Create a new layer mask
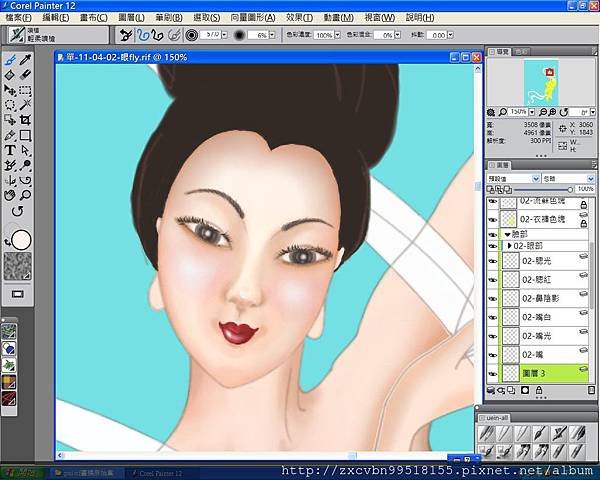 tap(525, 390)
